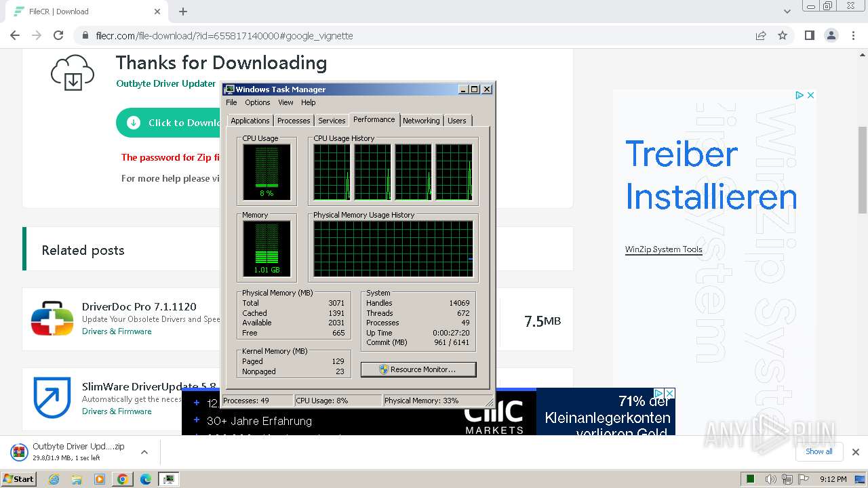
Task: Open the Chrome side panel
Action: 809,35
